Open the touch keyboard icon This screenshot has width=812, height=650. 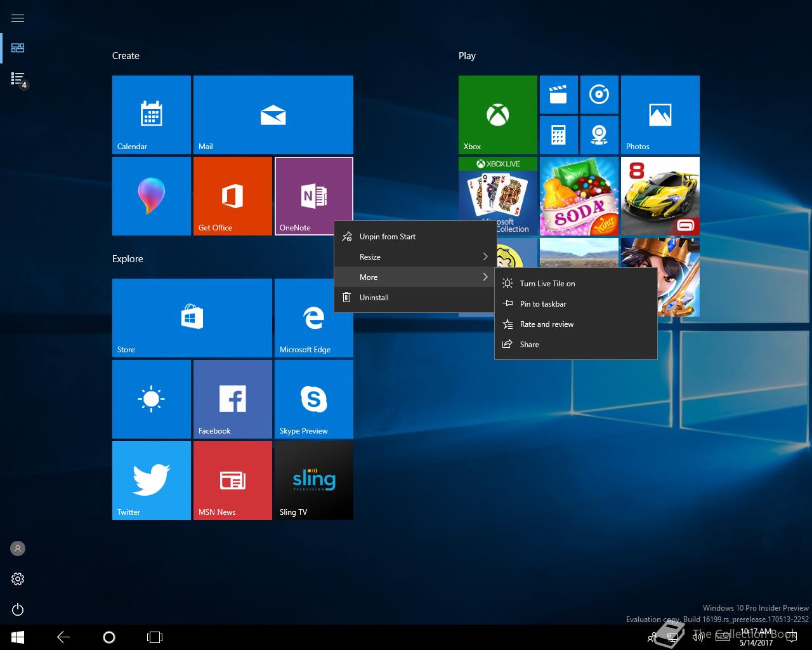click(x=723, y=637)
